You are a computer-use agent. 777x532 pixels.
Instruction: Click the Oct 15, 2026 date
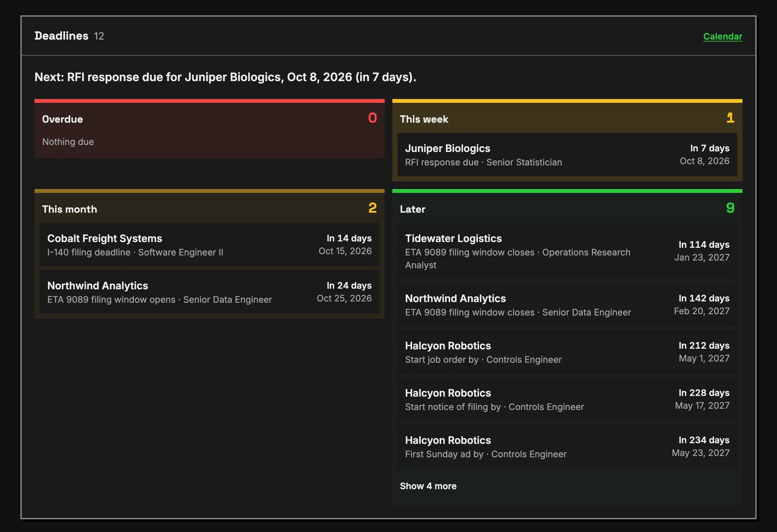(x=345, y=251)
